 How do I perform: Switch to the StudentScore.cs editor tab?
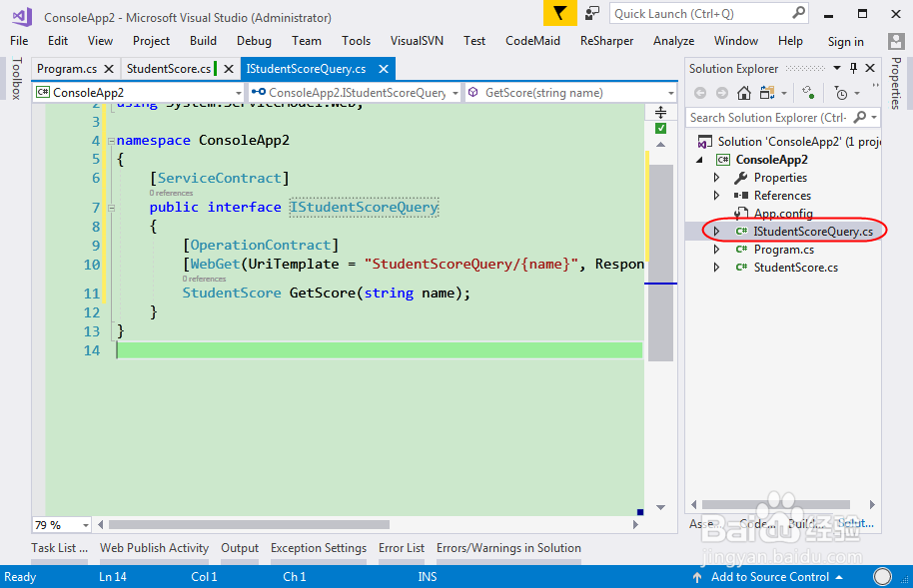[x=169, y=69]
